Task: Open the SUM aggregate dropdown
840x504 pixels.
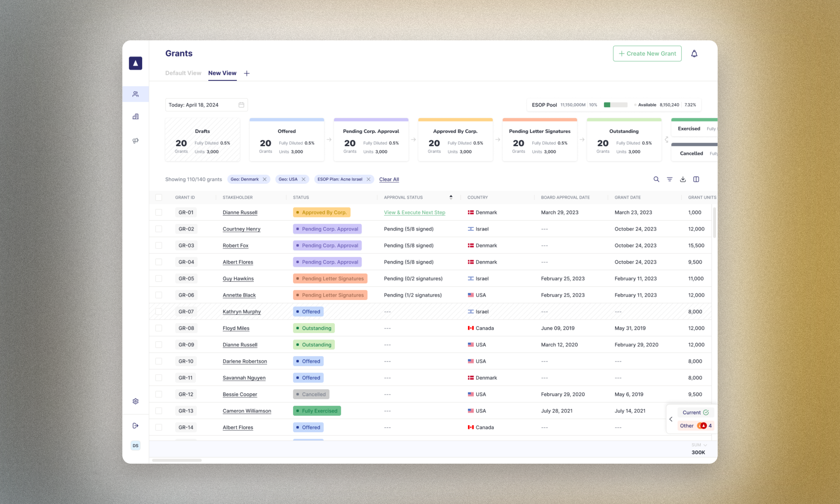Action: (x=699, y=445)
